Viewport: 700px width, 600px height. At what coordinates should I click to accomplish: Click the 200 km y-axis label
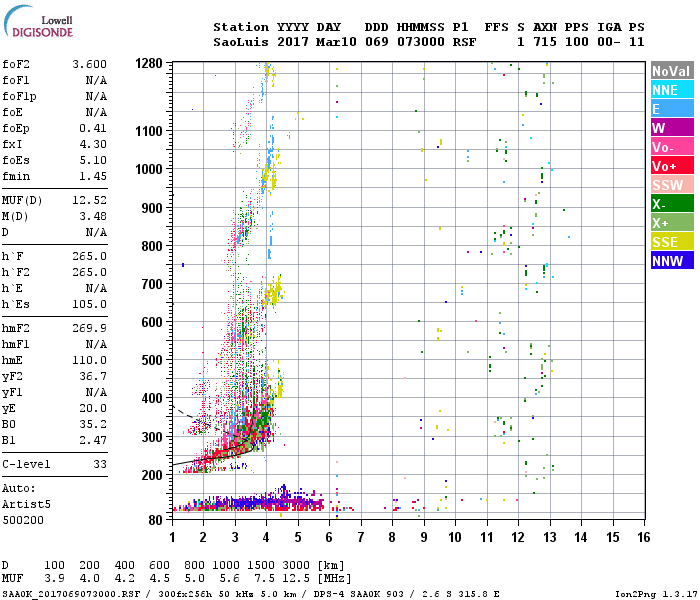(x=152, y=475)
